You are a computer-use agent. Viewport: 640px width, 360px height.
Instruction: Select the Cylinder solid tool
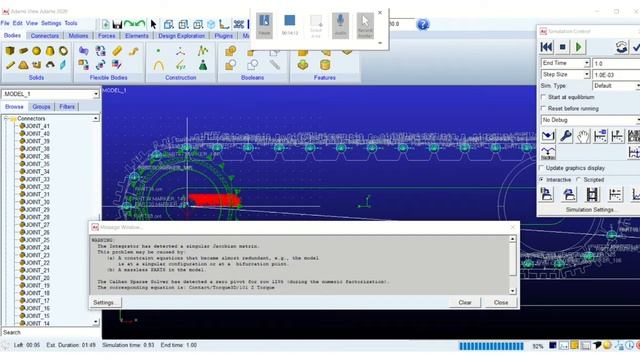(x=23, y=51)
